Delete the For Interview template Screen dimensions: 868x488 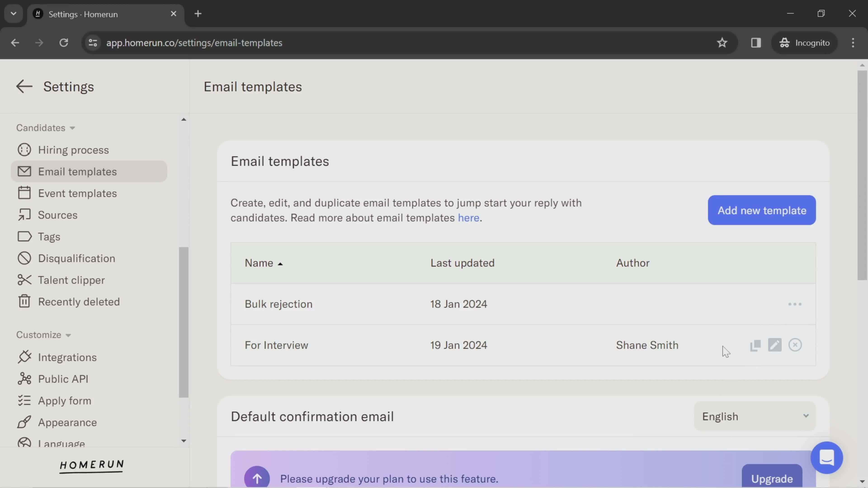click(795, 345)
